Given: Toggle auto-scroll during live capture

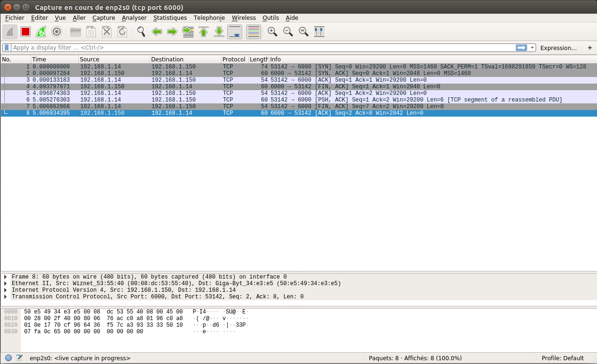Looking at the screenshot, I should point(235,32).
